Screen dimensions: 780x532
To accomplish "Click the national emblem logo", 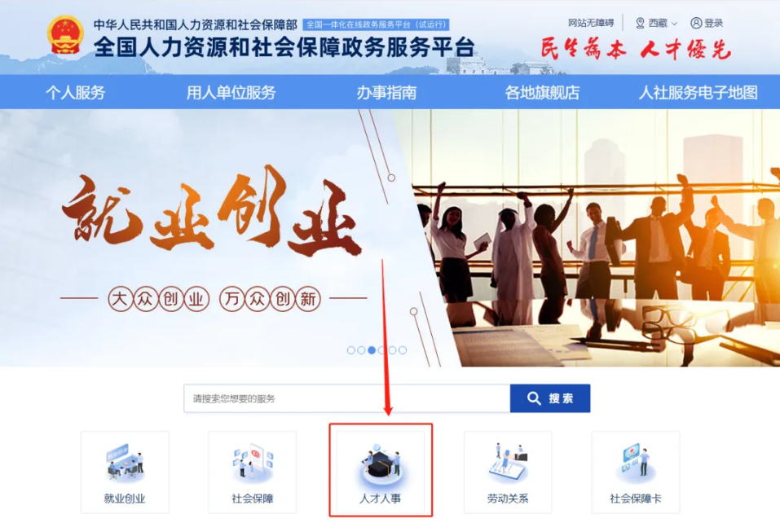I will (x=66, y=35).
